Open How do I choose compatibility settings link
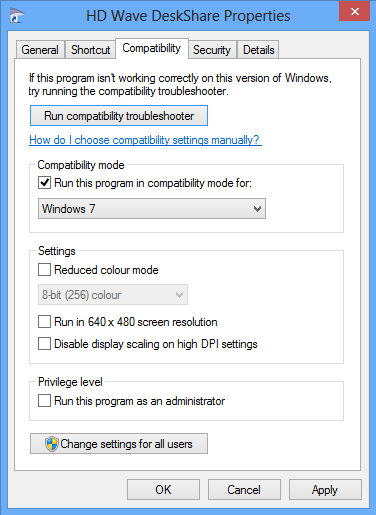Viewport: 376px width, 515px height. click(x=145, y=140)
